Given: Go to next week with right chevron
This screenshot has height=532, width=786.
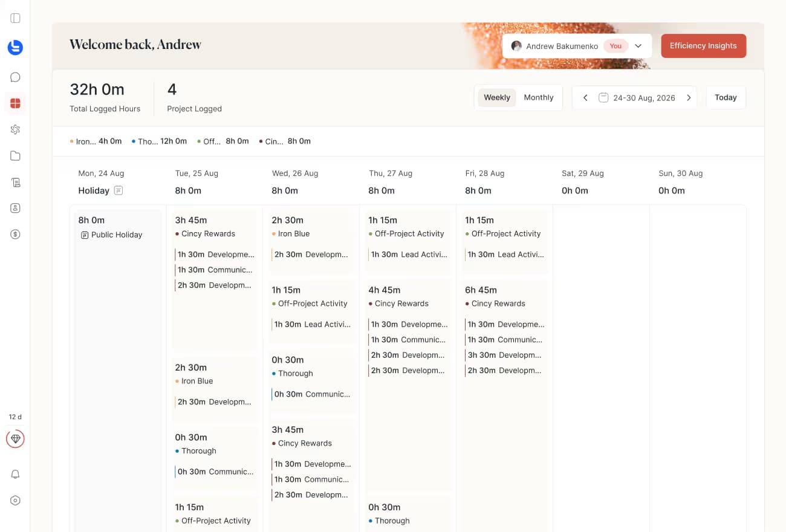Looking at the screenshot, I should pos(689,97).
